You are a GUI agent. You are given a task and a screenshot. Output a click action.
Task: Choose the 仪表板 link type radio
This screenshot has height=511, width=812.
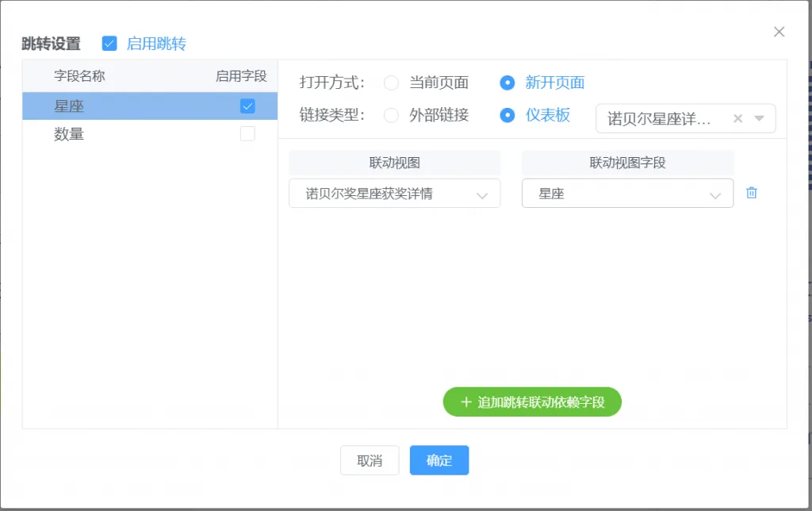click(507, 115)
